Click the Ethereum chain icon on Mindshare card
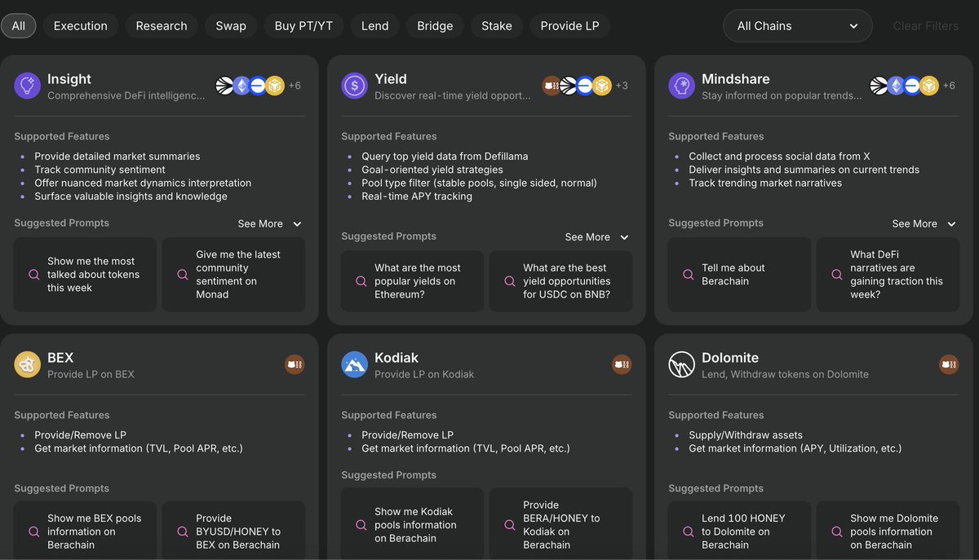The height and width of the screenshot is (560, 979). tap(896, 86)
